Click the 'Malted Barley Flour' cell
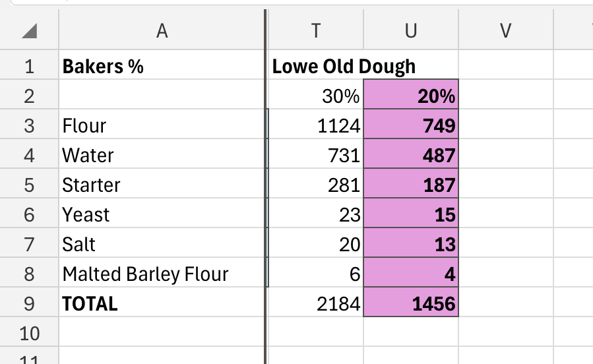593x364 pixels. coord(162,274)
